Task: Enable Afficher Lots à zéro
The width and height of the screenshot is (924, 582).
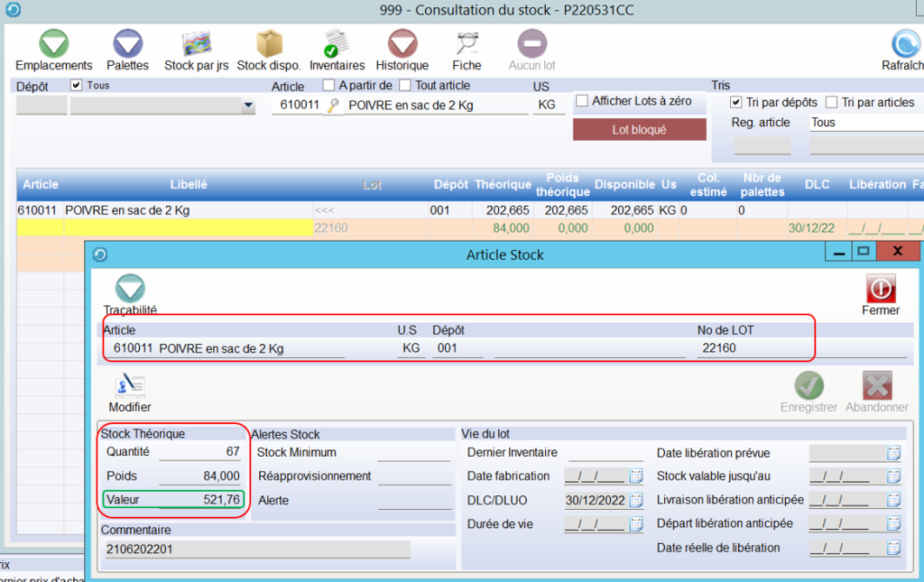Action: pos(582,101)
